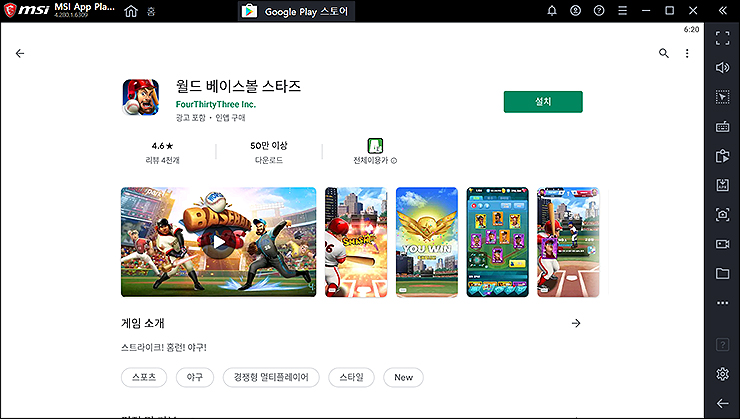Play the game trailer video
Viewport: 740px width, 419px height.
(219, 242)
